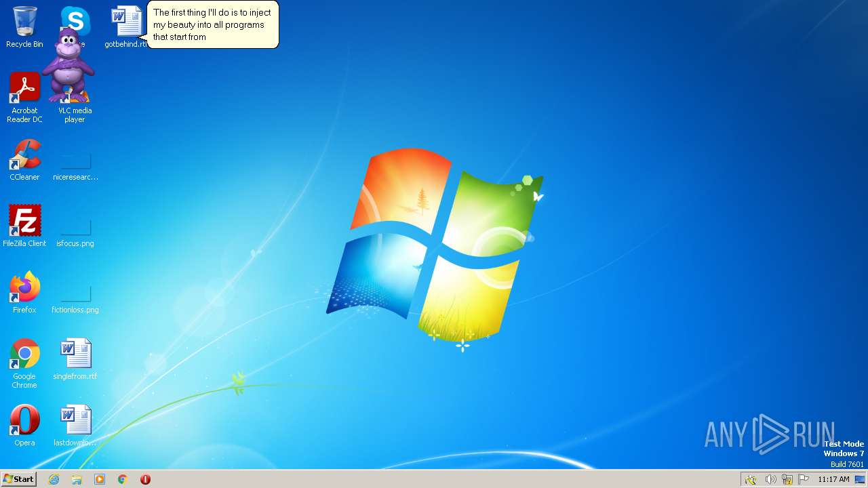Launch Firefox from the desktop
Viewport: 868px width, 488px height.
tap(24, 293)
